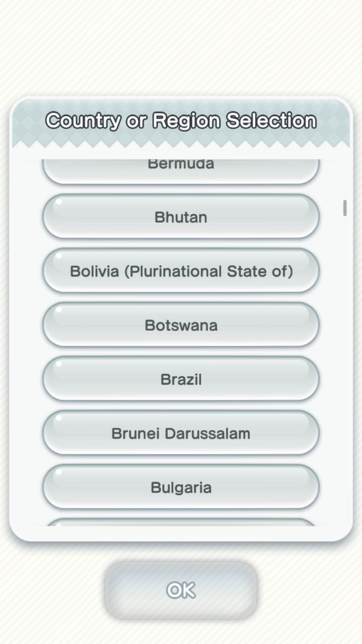Confirm the selection with OK

181,590
